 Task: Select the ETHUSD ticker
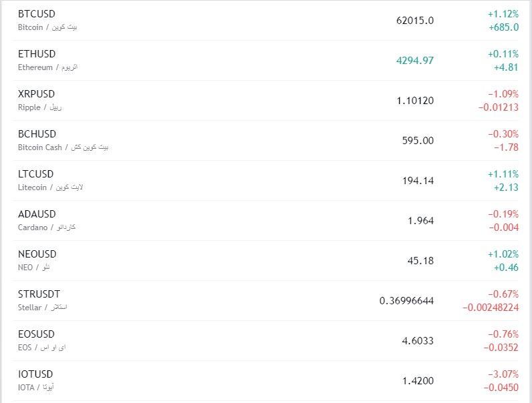(37, 54)
